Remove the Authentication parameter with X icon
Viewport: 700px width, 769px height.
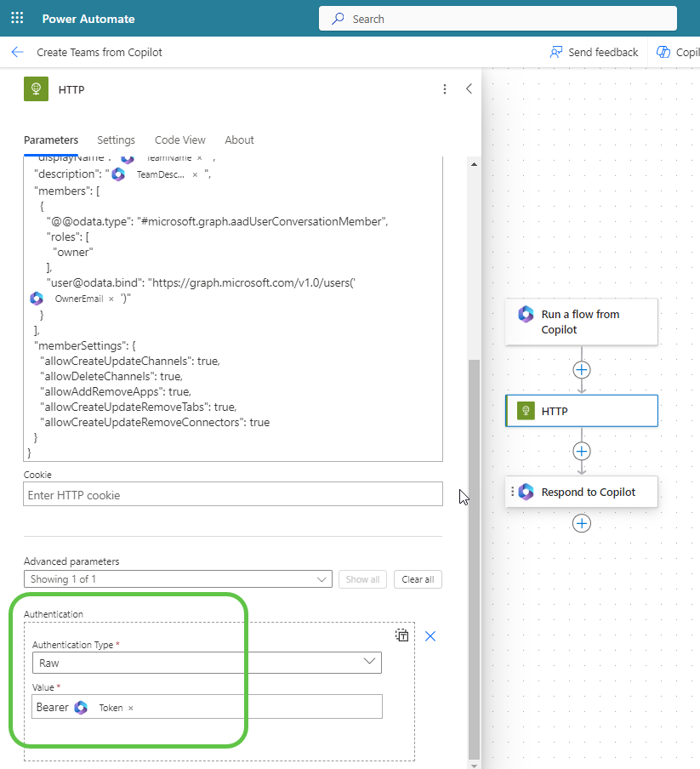pyautogui.click(x=430, y=636)
